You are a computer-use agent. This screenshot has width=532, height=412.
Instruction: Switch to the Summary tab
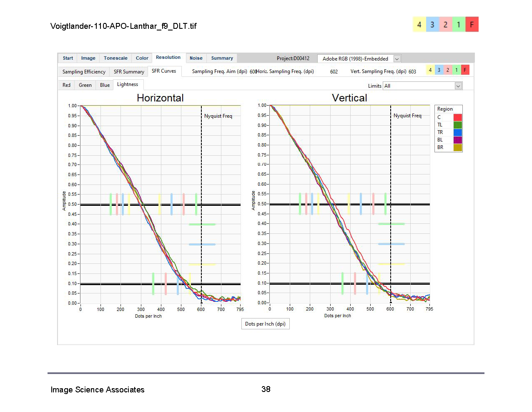[x=222, y=58]
